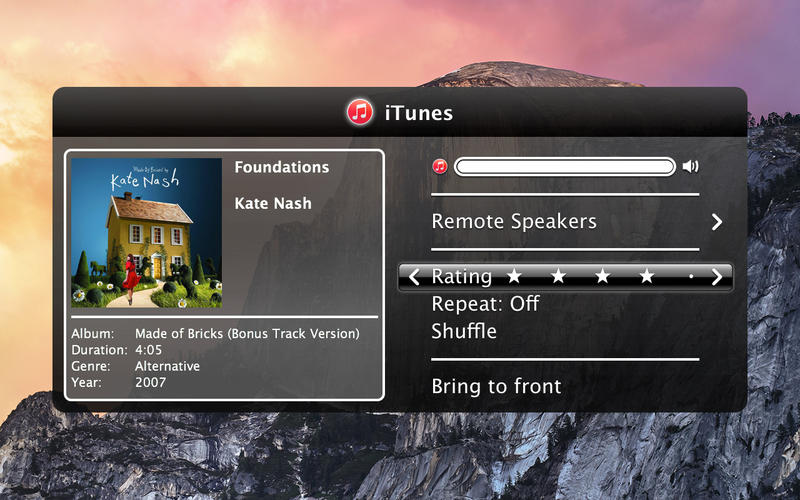The height and width of the screenshot is (500, 800).
Task: Select the fourth rating star
Action: point(646,276)
